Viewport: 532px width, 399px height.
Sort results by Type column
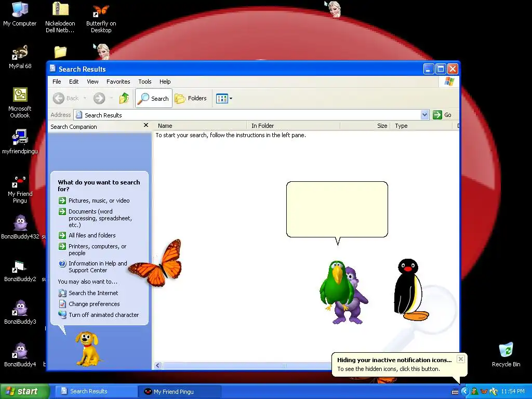[422, 126]
